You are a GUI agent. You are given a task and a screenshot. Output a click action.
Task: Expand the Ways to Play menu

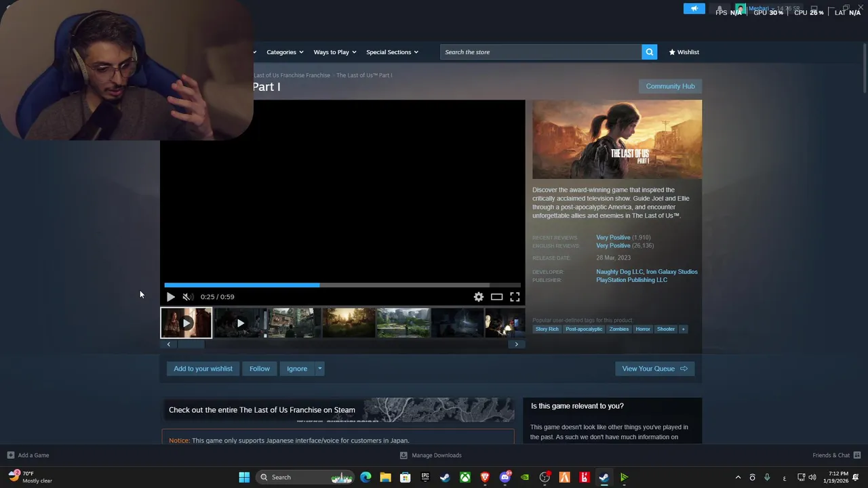point(335,52)
